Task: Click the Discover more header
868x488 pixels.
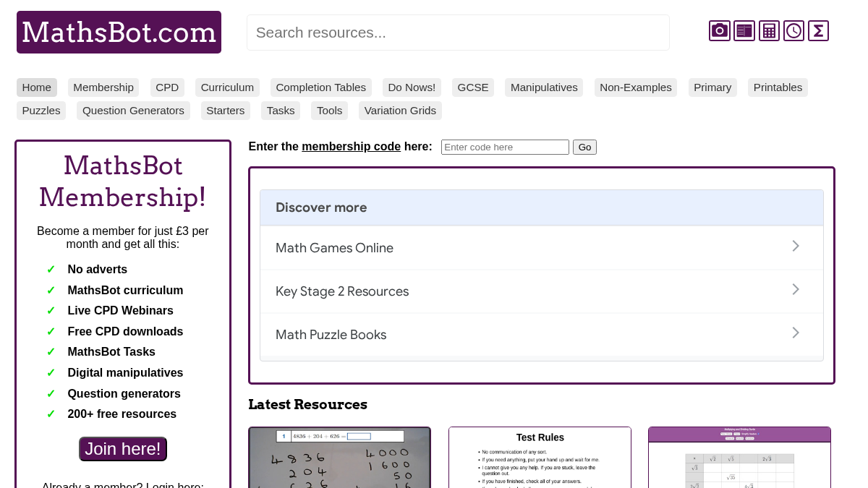Action: point(542,207)
